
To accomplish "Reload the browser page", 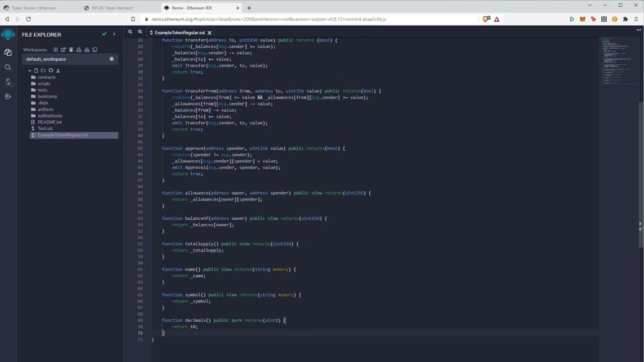I will pyautogui.click(x=29, y=19).
